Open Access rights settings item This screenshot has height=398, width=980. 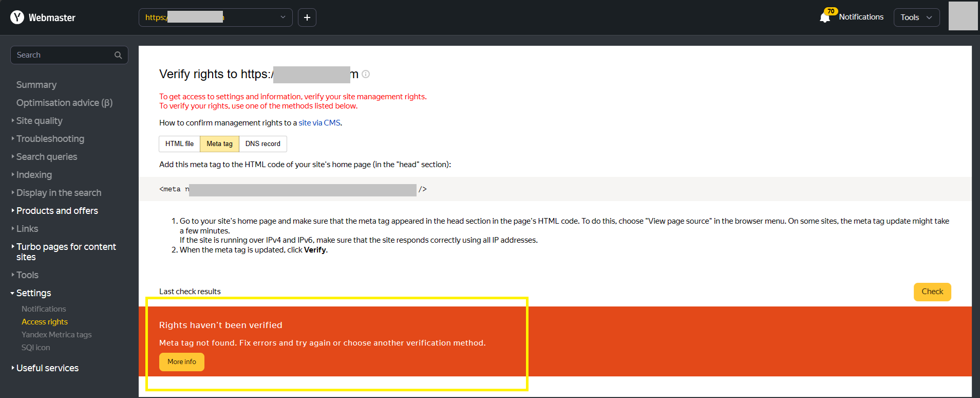click(45, 322)
